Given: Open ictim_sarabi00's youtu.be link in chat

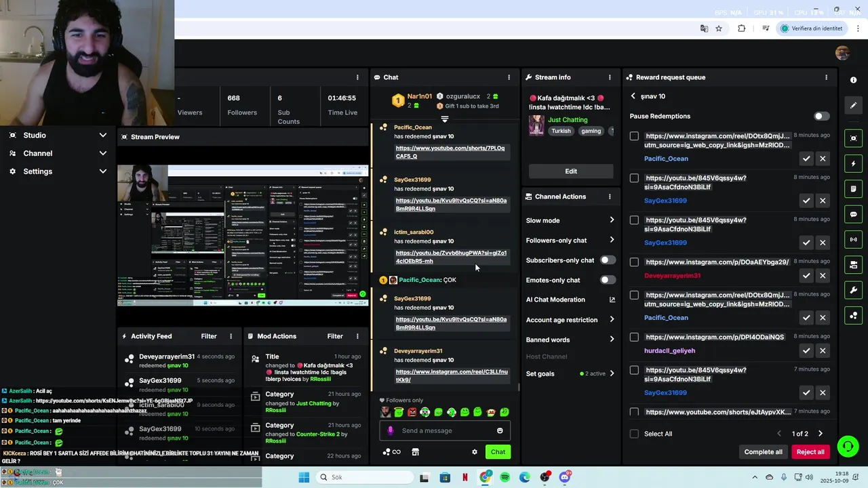Looking at the screenshot, I should coord(451,257).
